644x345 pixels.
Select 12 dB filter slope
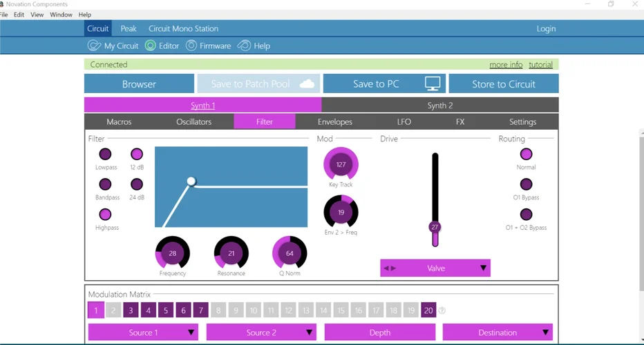[x=137, y=155]
